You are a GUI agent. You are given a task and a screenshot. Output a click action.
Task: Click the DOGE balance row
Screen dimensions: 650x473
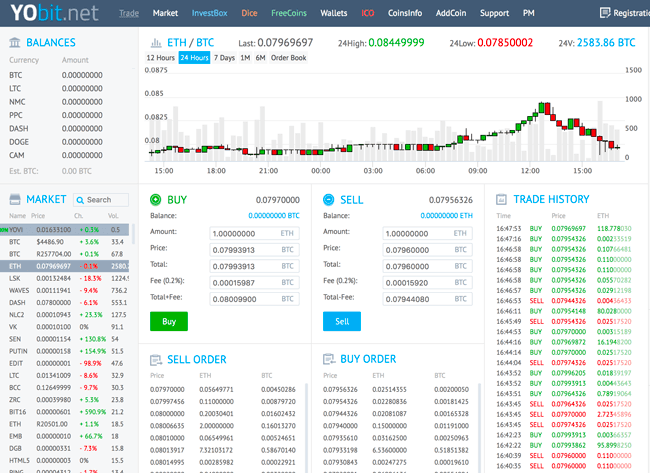(56, 142)
